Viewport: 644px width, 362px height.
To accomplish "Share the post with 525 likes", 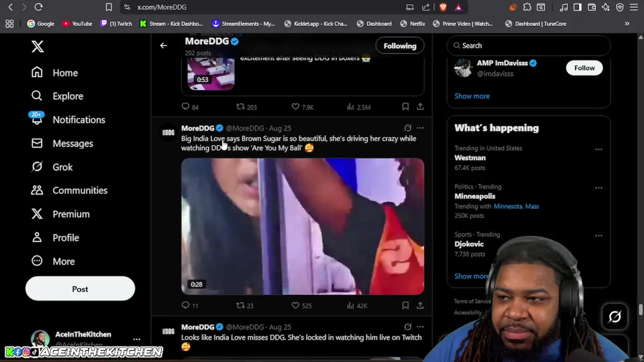I will coord(420,305).
